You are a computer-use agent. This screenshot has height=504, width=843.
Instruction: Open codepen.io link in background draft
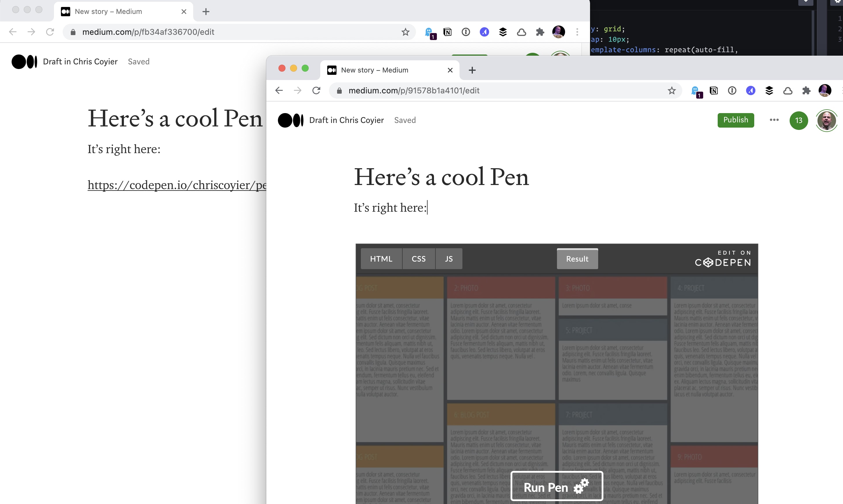point(177,185)
